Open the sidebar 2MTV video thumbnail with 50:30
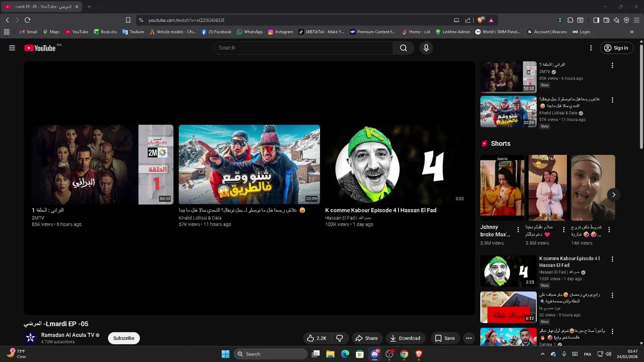The image size is (644, 362). (x=508, y=77)
